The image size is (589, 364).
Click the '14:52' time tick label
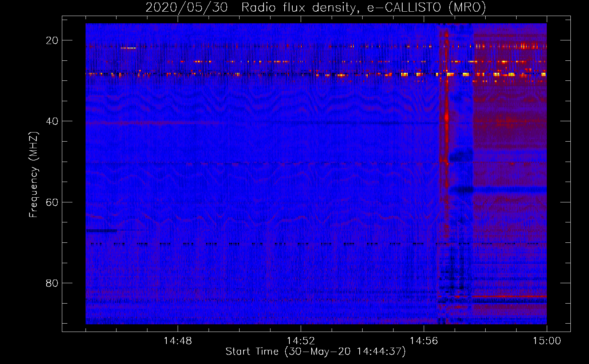(x=301, y=341)
